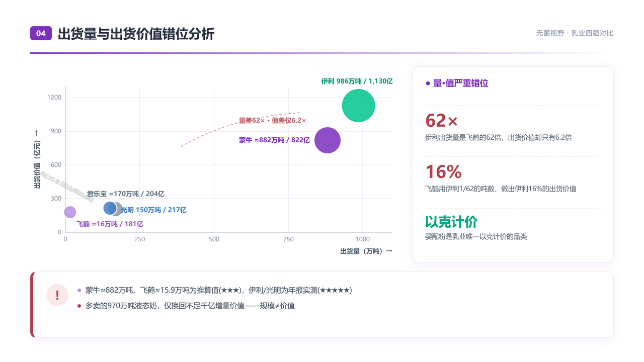Viewport: 644px width, 362px height.
Task: Click the panel heading 量•值严重错位
Action: point(461,83)
